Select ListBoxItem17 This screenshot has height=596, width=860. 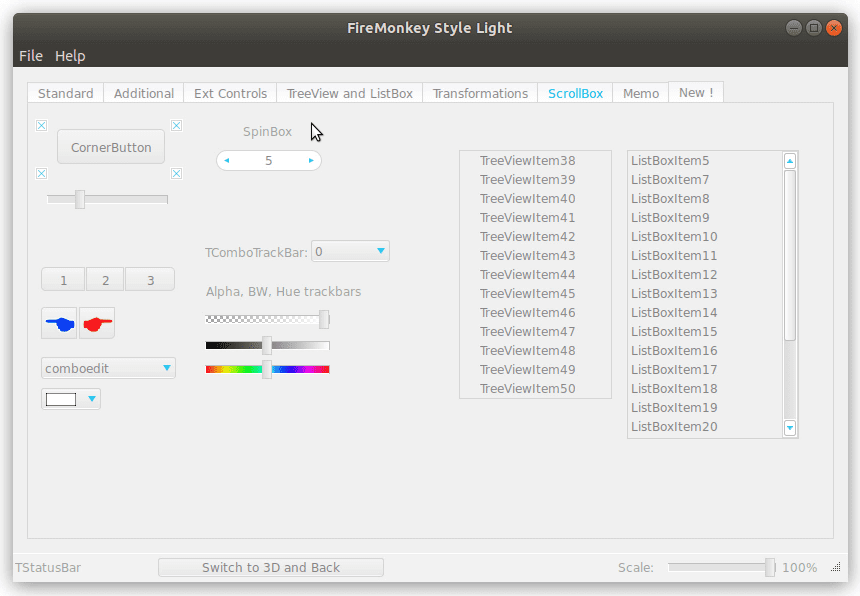tap(706, 370)
